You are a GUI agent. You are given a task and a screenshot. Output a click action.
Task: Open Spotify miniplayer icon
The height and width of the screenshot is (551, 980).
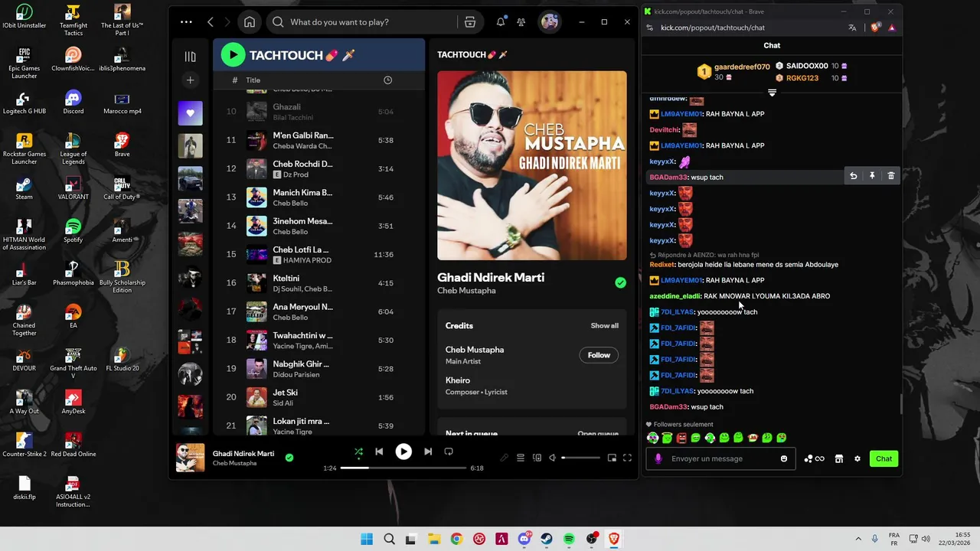coord(612,458)
